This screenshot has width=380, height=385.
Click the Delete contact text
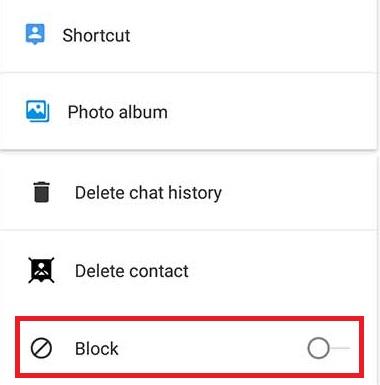(132, 271)
